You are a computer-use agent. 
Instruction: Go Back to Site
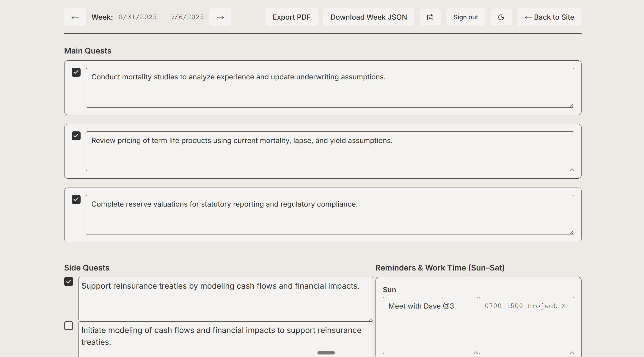pyautogui.click(x=549, y=17)
